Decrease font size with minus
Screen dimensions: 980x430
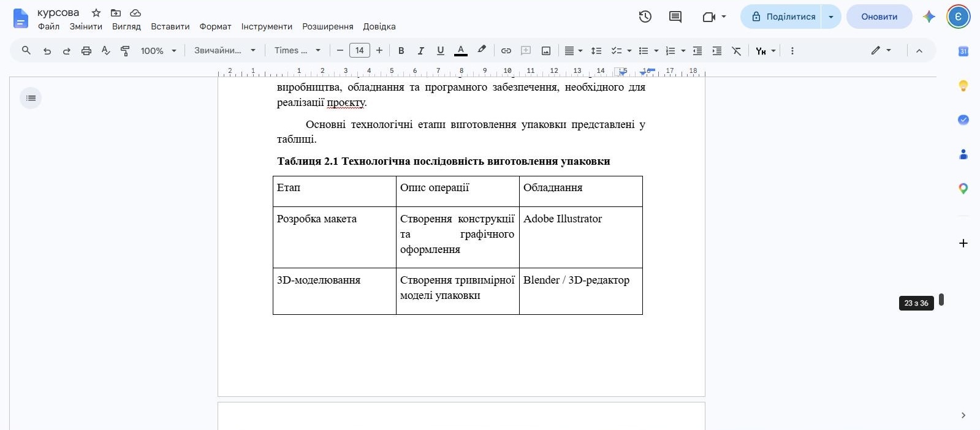coord(340,51)
